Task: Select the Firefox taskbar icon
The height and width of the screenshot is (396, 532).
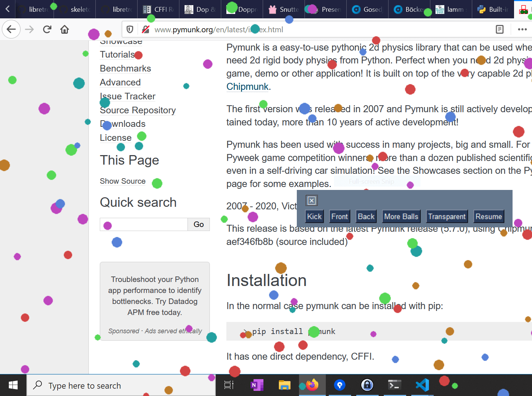Action: [312, 385]
